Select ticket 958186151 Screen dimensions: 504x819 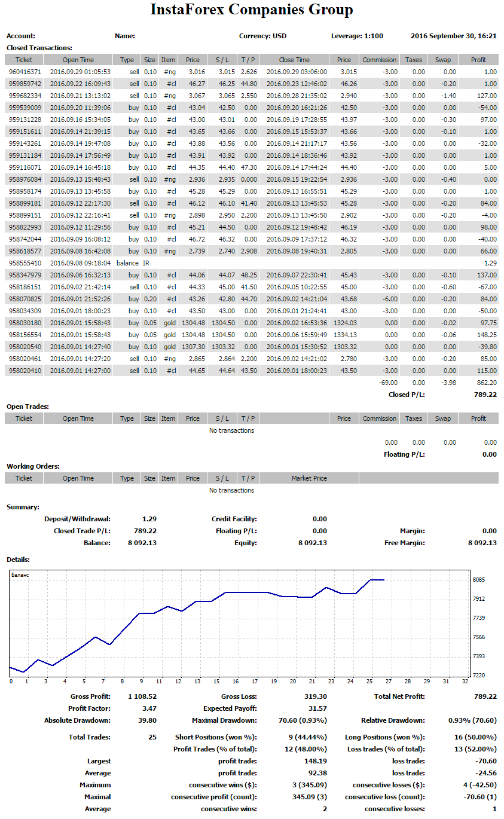point(25,287)
